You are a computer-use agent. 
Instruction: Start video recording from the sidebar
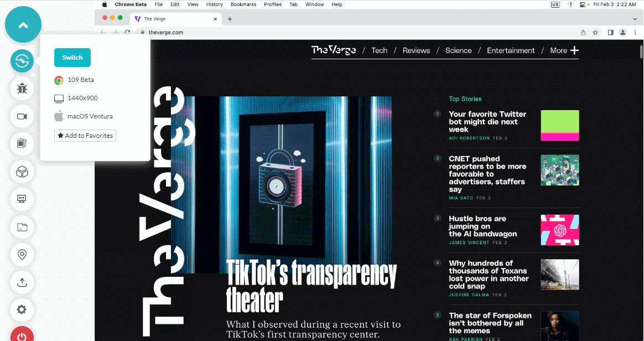22,116
